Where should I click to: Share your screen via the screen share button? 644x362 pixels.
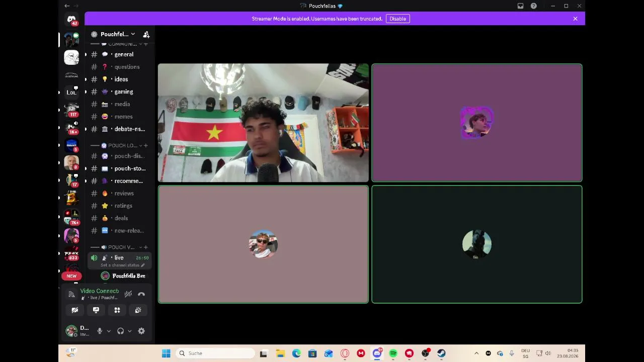click(x=96, y=310)
